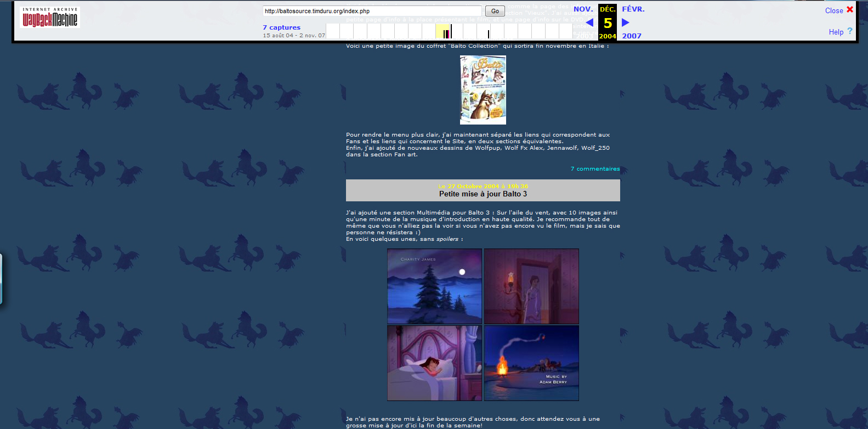Go to next capture with right arrow
This screenshot has height=429, width=868.
click(626, 22)
